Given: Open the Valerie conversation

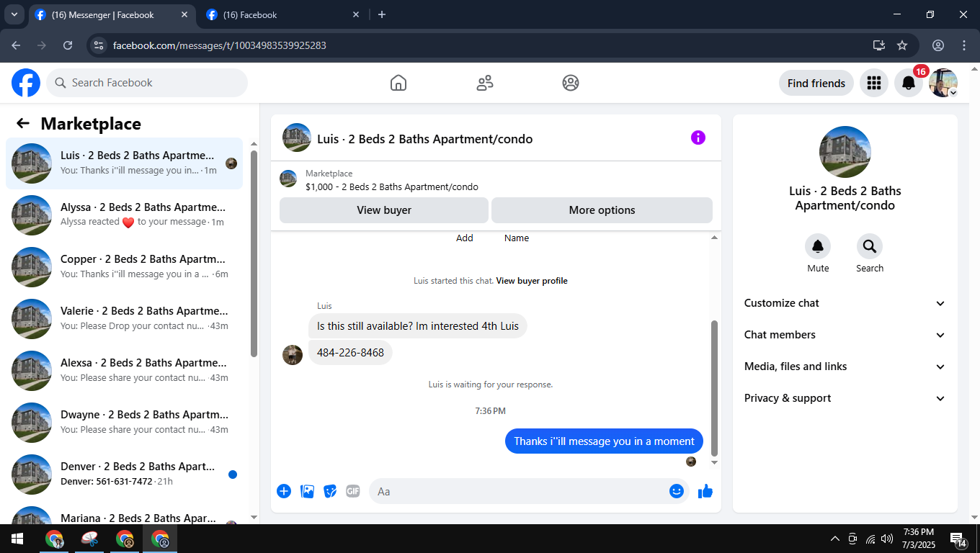Looking at the screenshot, I should (x=124, y=319).
